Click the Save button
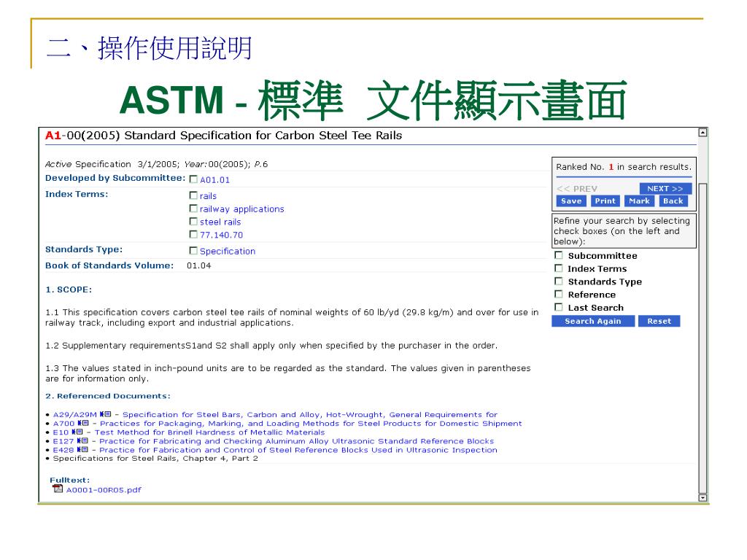The image size is (747, 560). point(571,201)
